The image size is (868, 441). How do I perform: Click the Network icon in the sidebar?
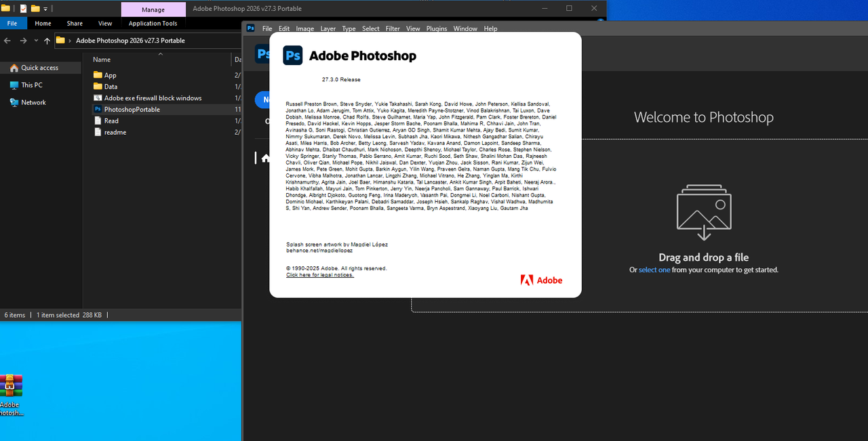(14, 102)
